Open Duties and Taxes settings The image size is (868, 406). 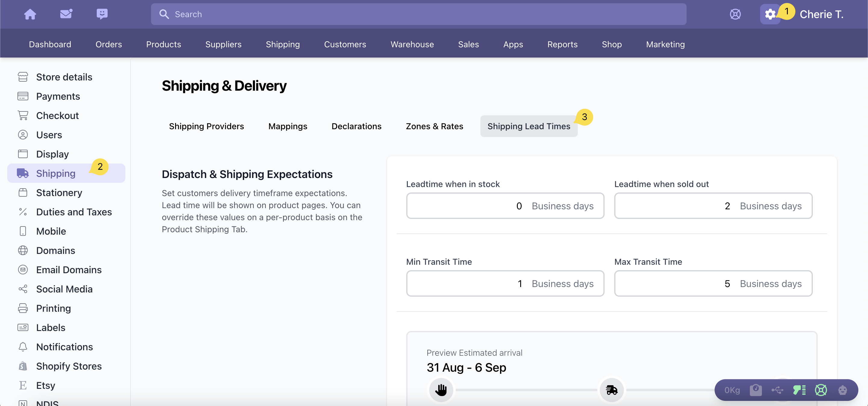pyautogui.click(x=74, y=212)
